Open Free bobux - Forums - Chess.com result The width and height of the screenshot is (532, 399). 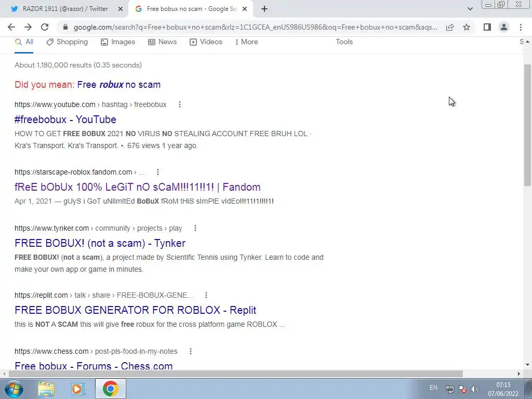pyautogui.click(x=94, y=366)
